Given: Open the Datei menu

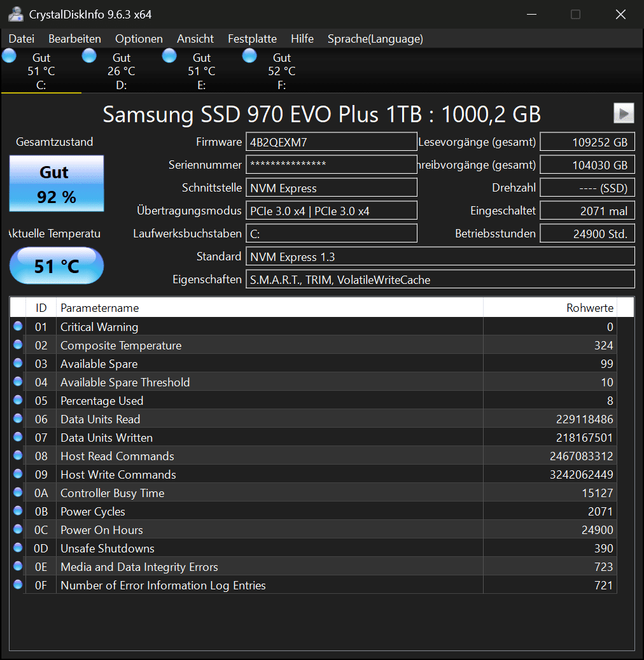Looking at the screenshot, I should click(x=22, y=39).
